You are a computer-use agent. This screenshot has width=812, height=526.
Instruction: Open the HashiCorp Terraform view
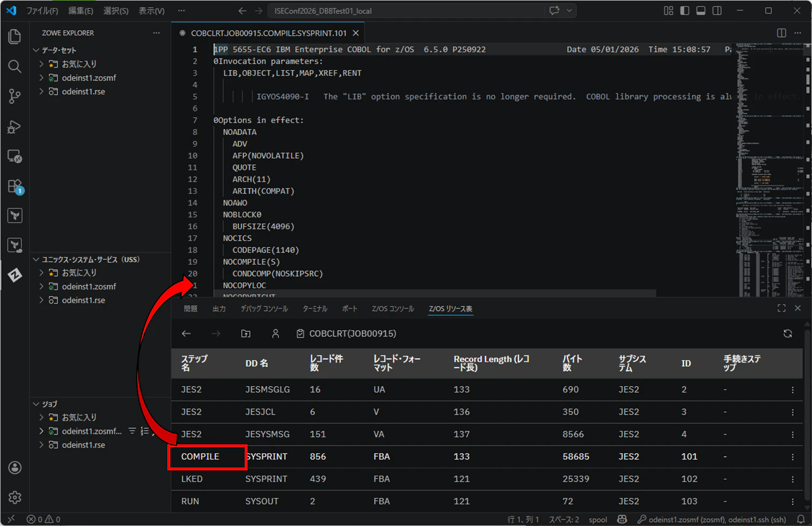click(14, 216)
